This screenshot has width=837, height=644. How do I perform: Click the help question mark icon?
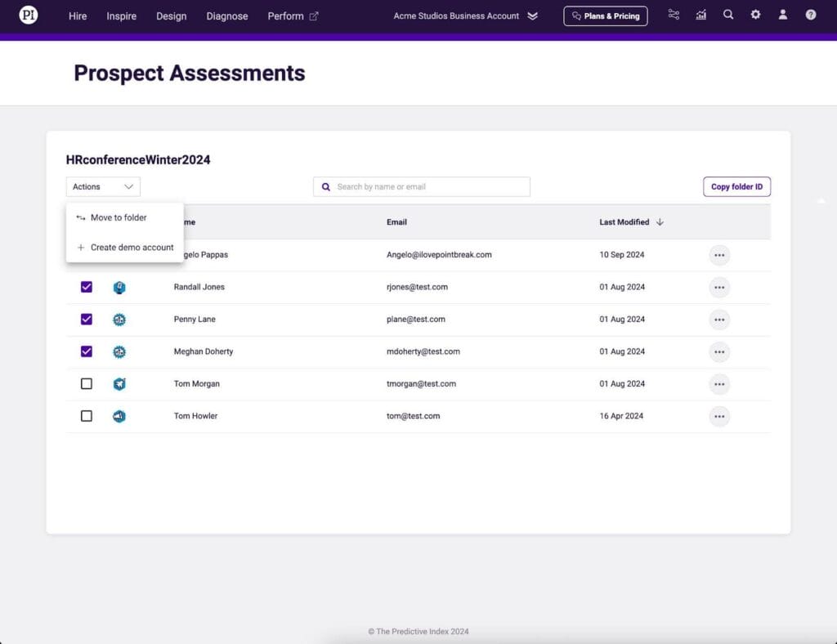pyautogui.click(x=810, y=15)
